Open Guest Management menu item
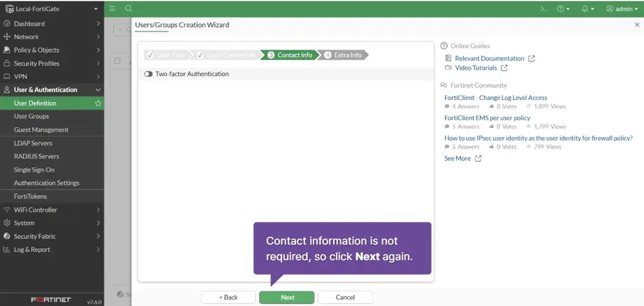The height and width of the screenshot is (306, 644). [52, 130]
